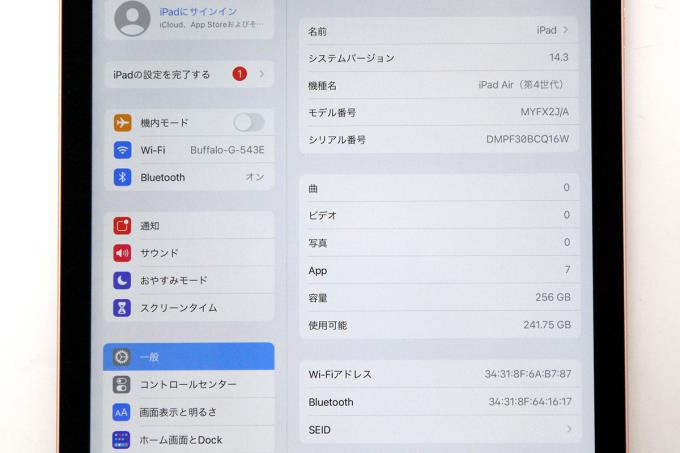Tap the 一般 gear icon
680x453 pixels.
pos(121,357)
